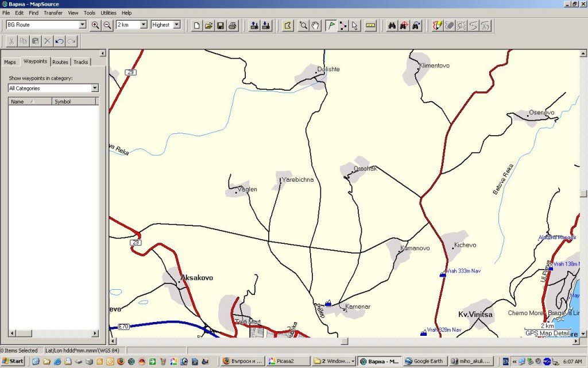The width and height of the screenshot is (588, 368).
Task: Click the Cut scissors icon
Action: tap(11, 41)
